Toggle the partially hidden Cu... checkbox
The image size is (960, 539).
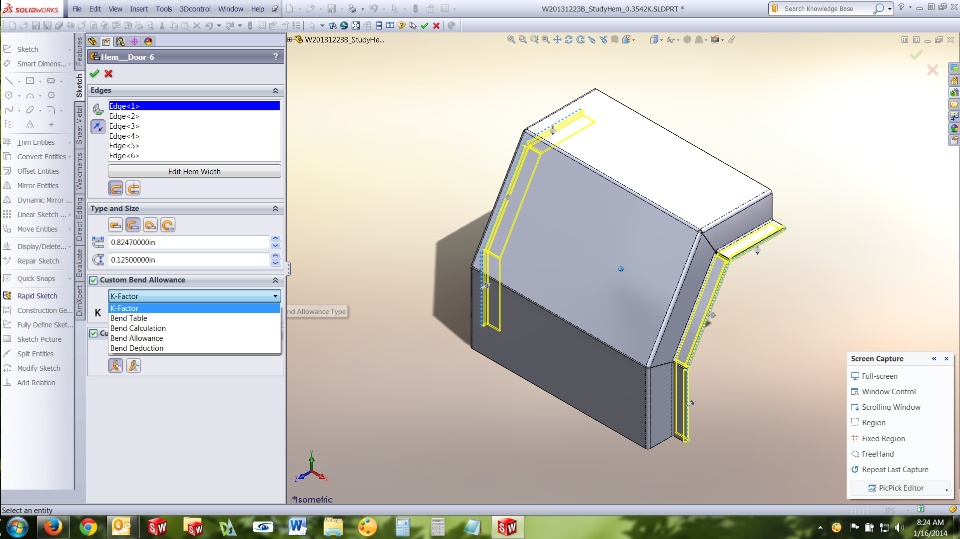pos(94,333)
